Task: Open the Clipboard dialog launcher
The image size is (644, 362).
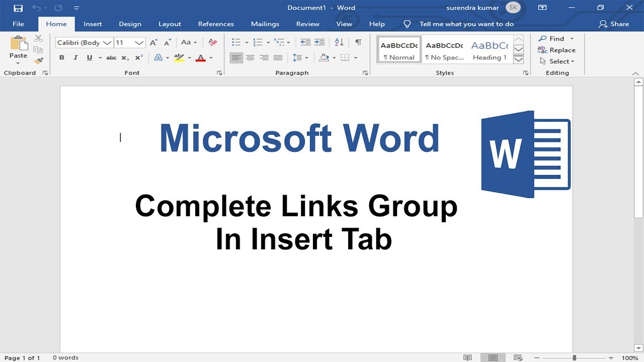Action: pyautogui.click(x=45, y=73)
